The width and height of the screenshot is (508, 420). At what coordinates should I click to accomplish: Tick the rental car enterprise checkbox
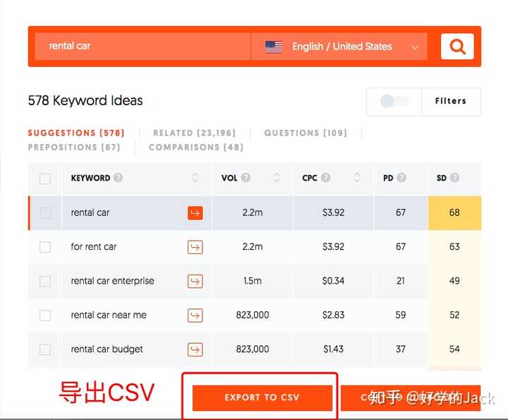coord(45,281)
